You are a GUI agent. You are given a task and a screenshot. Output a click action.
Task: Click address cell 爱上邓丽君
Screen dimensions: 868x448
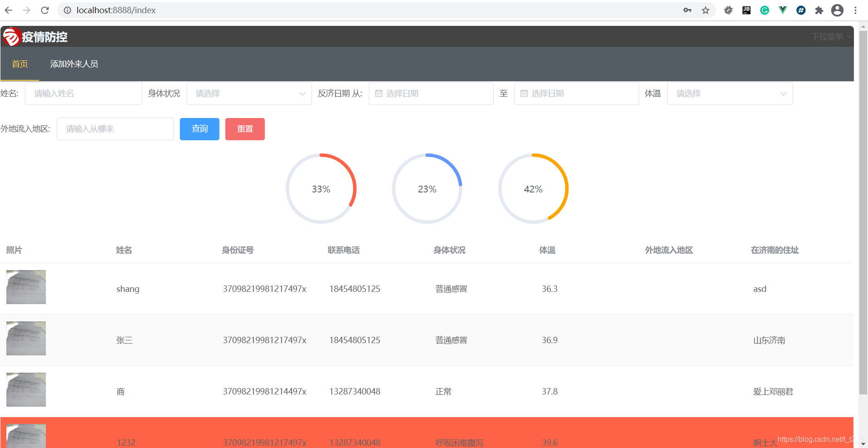[x=773, y=392]
